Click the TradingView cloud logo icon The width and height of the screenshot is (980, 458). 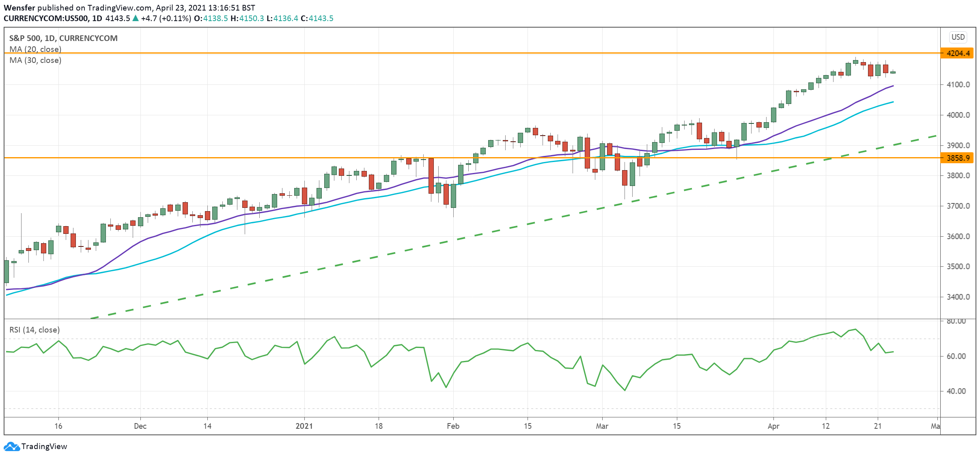pos(11,446)
